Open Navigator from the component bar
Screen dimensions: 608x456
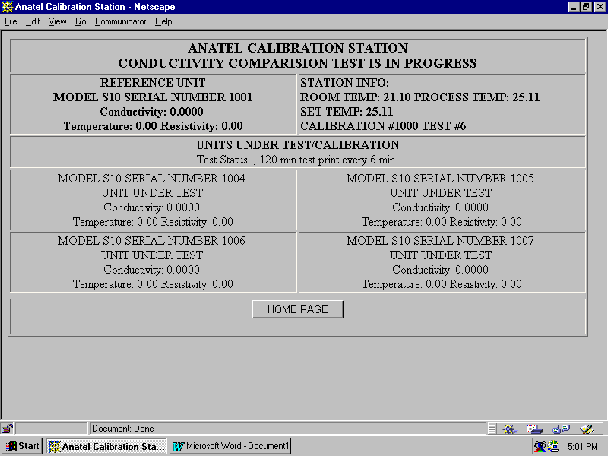coord(510,429)
